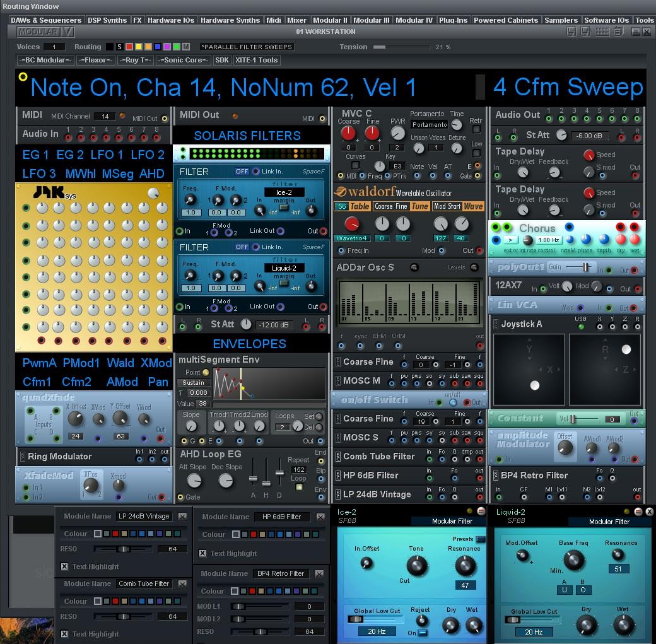This screenshot has height=644, width=656.
Task: Click the Ring Modulator out jack
Action: point(165,459)
